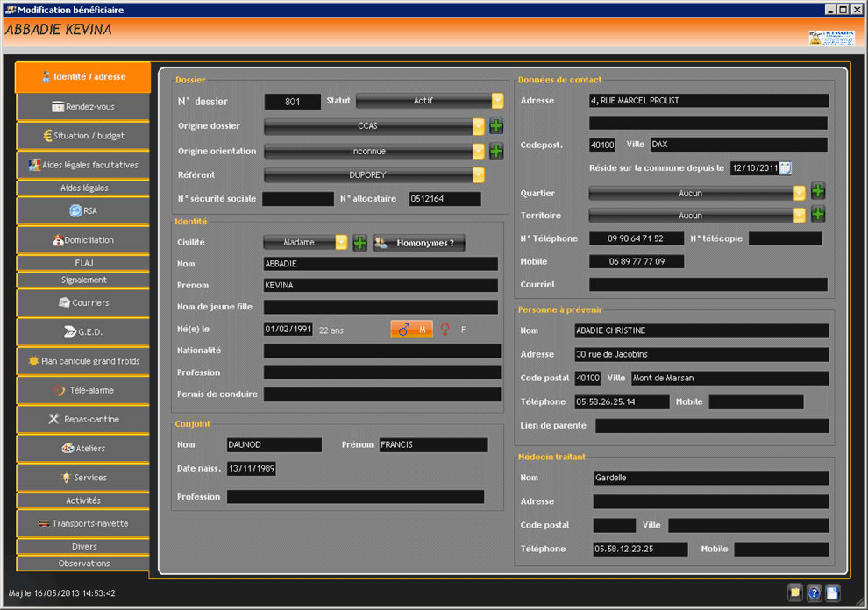Open the Observations section
The image size is (868, 610).
click(82, 564)
